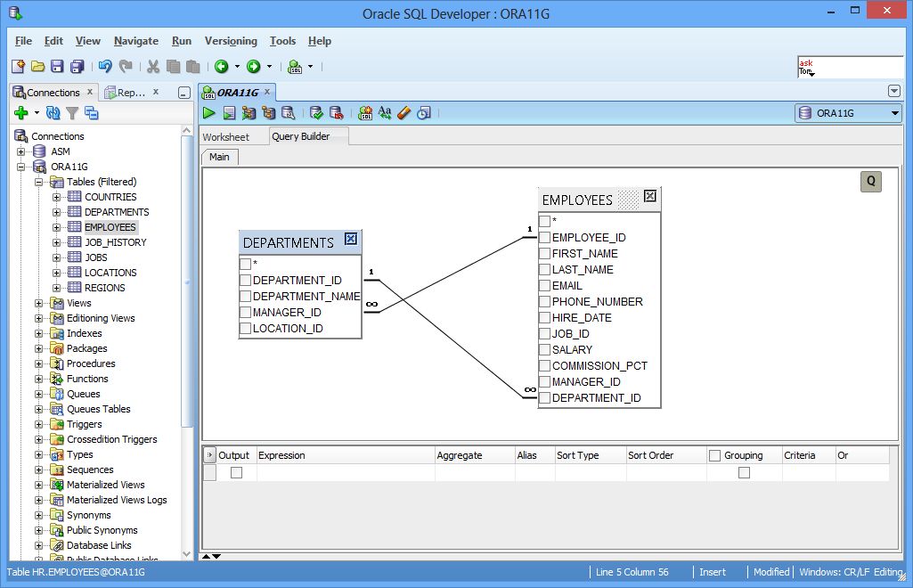Check the SALARY column checkbox
The width and height of the screenshot is (913, 588).
coord(545,350)
